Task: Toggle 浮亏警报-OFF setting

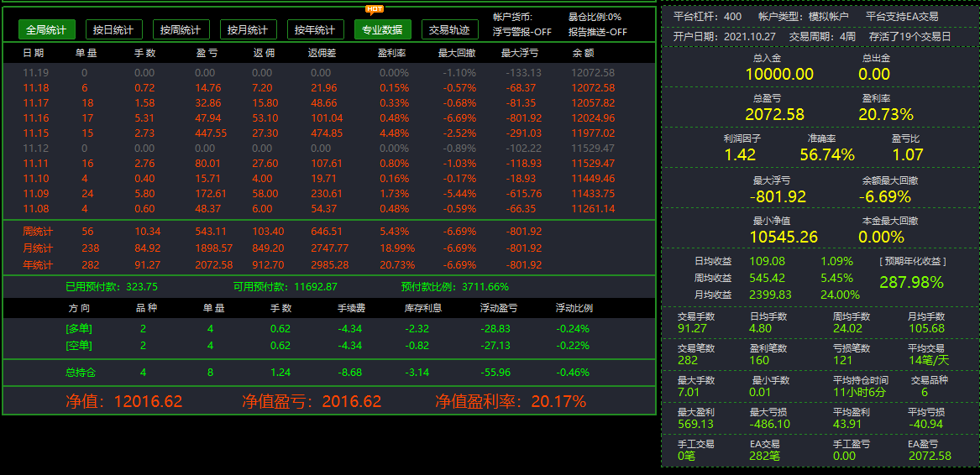Action: [521, 32]
